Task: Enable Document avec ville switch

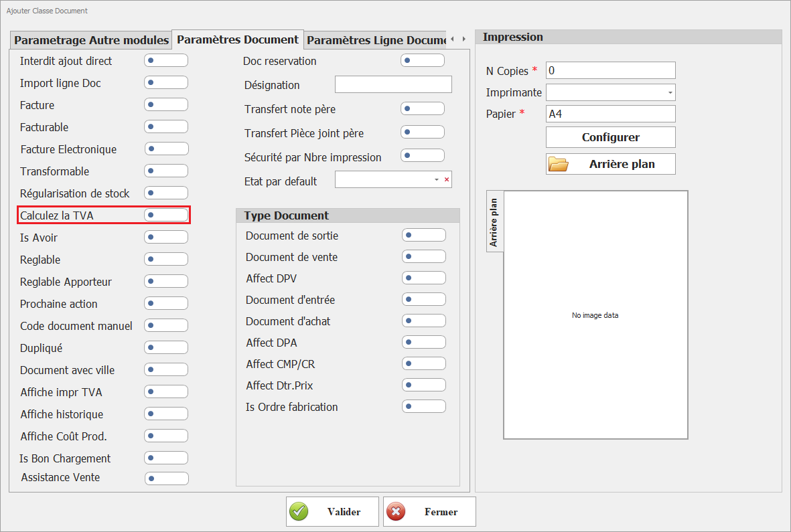Action: pos(166,370)
